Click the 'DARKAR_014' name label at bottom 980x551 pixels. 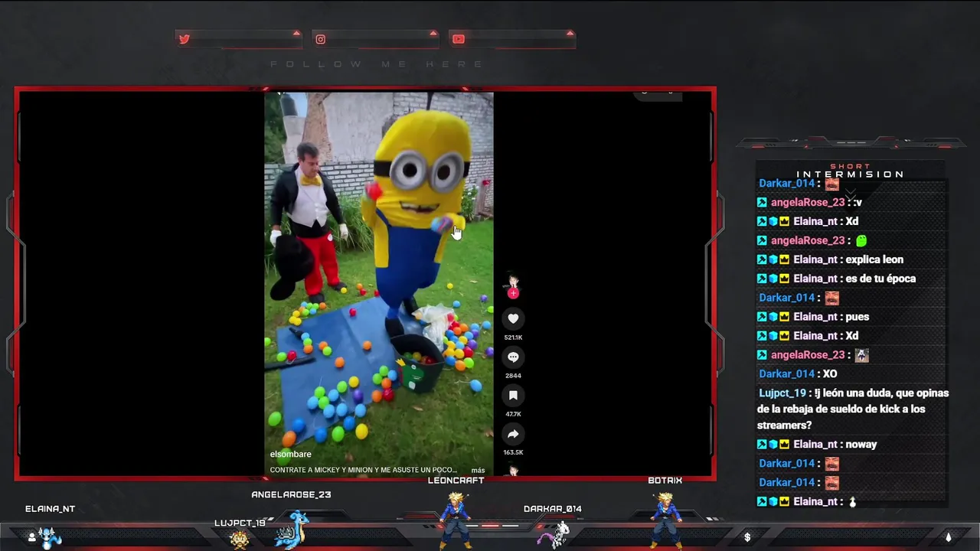553,509
